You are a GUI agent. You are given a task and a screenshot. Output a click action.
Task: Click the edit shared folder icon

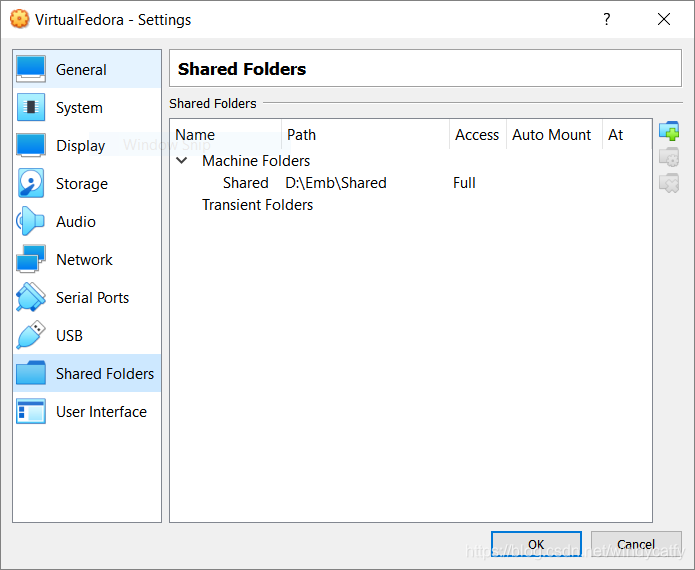point(669,157)
